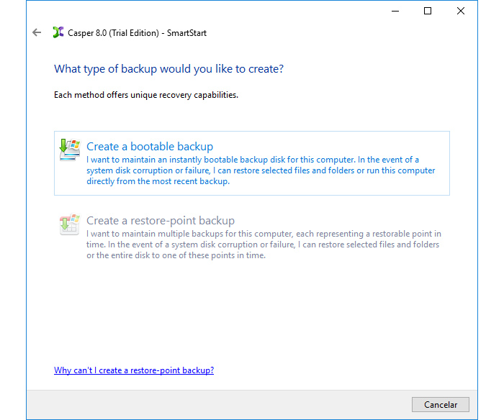The image size is (504, 420).
Task: Click the greyed restore-point backup icon
Action: (x=69, y=224)
